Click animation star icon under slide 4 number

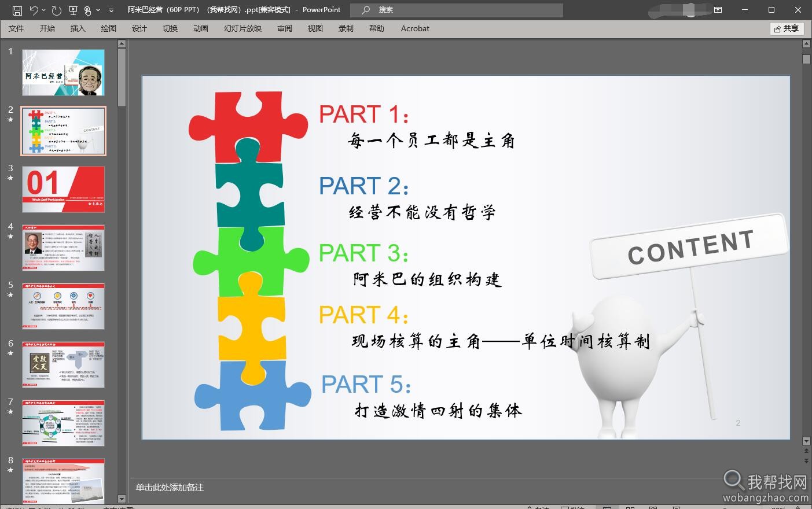tap(10, 237)
